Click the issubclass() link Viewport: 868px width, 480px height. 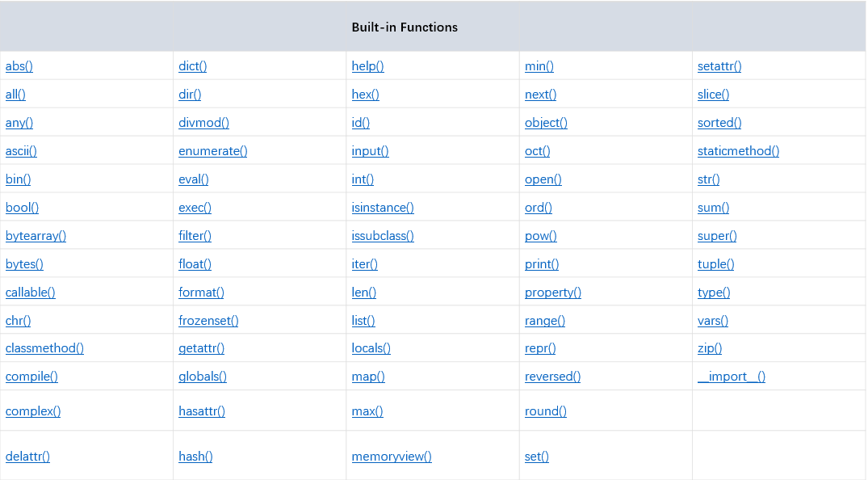[x=383, y=236]
